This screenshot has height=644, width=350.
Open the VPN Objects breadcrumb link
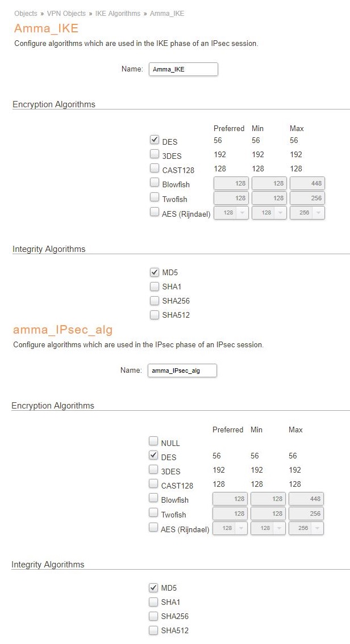click(x=65, y=13)
